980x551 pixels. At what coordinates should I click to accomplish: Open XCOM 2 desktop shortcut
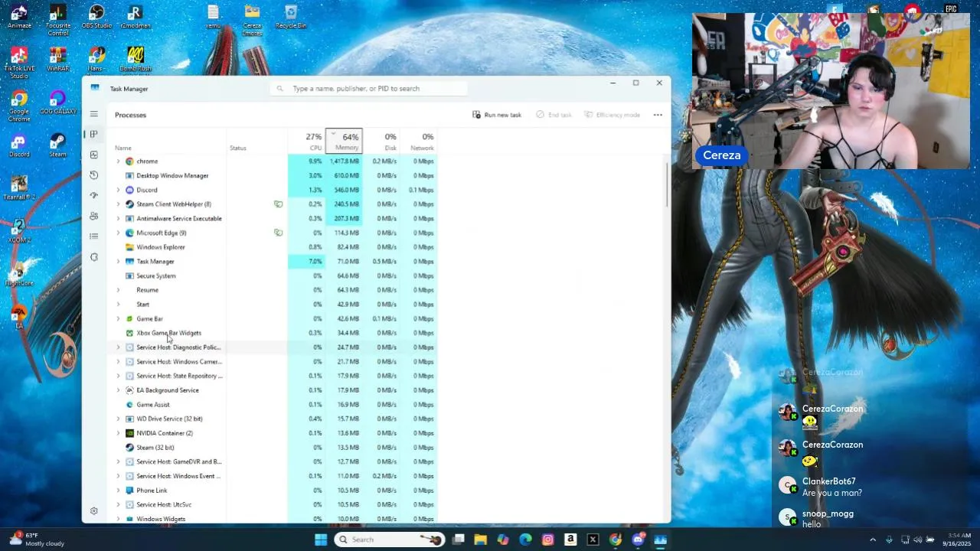19,232
